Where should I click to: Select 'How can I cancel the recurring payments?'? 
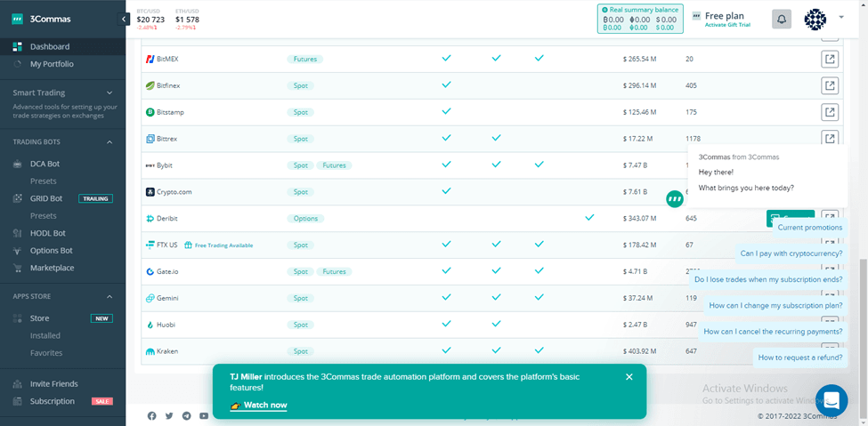click(773, 332)
